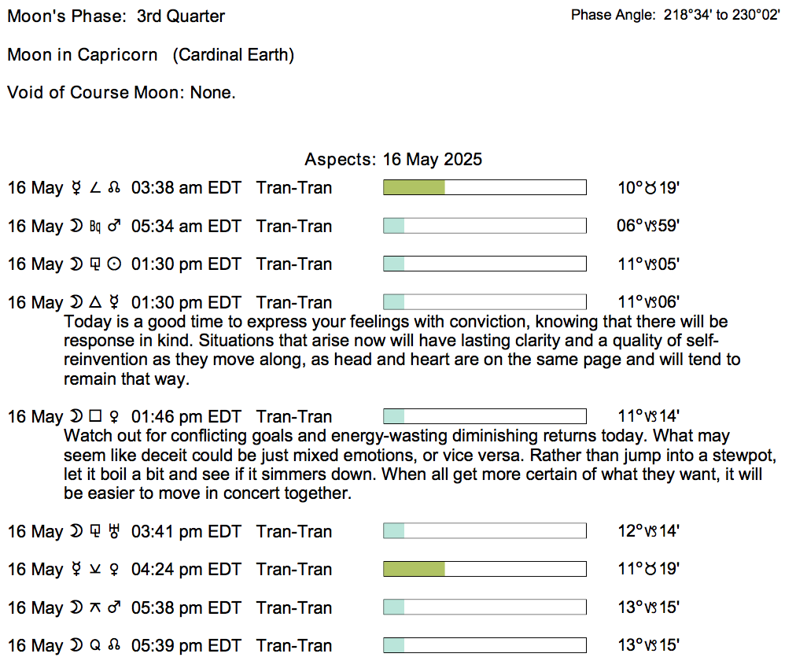Click the Sun glyph in the 01:30 pm aspect
Image resolution: width=796 pixels, height=672 pixels.
pos(114,264)
